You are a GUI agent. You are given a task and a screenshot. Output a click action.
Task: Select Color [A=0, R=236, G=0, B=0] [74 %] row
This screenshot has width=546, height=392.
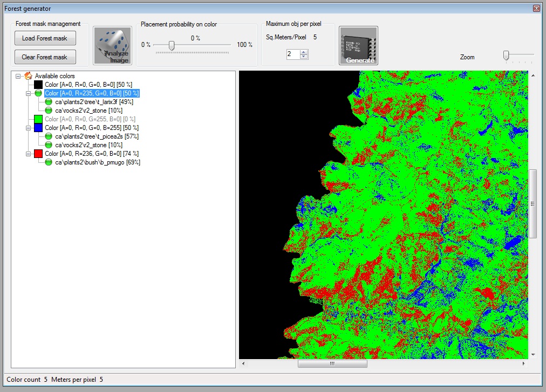point(92,154)
